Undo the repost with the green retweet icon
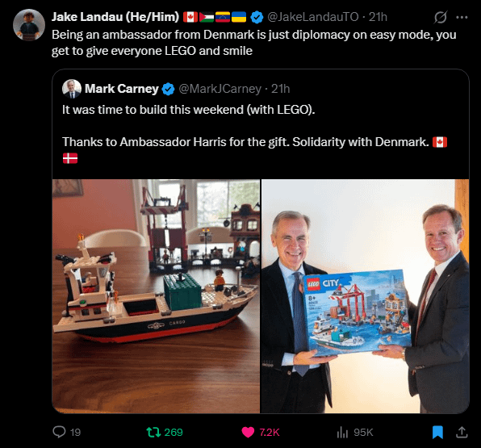 pos(153,432)
